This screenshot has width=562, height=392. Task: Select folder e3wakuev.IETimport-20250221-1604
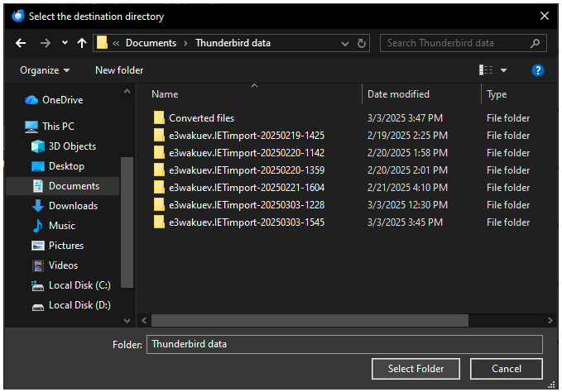click(x=239, y=188)
